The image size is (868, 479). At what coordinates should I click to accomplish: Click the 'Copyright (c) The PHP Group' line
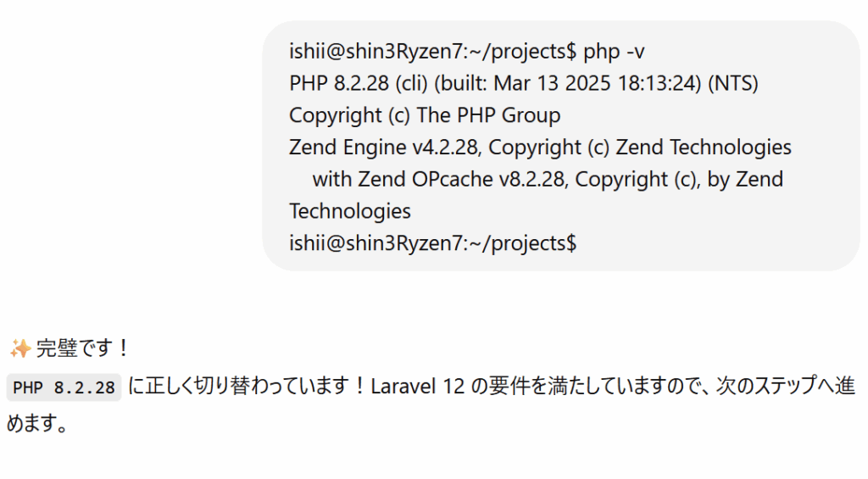pyautogui.click(x=425, y=115)
